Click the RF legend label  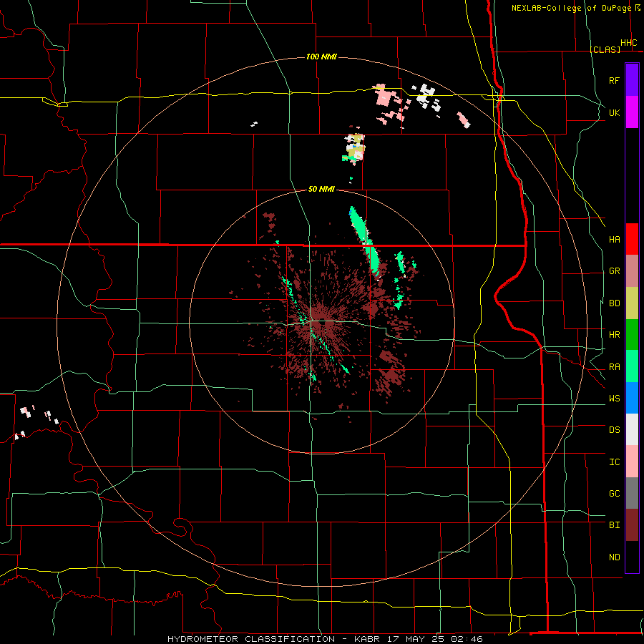[614, 80]
